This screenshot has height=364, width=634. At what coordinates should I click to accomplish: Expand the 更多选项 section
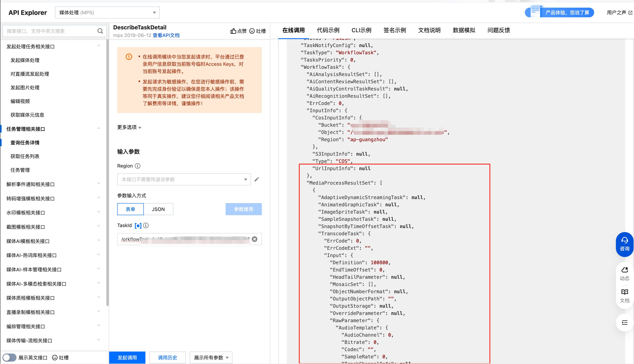click(129, 127)
